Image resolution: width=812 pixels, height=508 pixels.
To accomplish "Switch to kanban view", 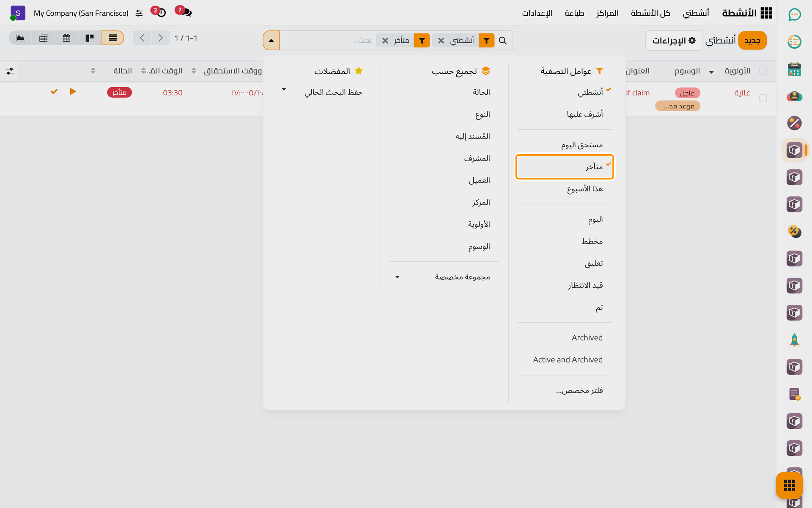I will click(x=90, y=38).
